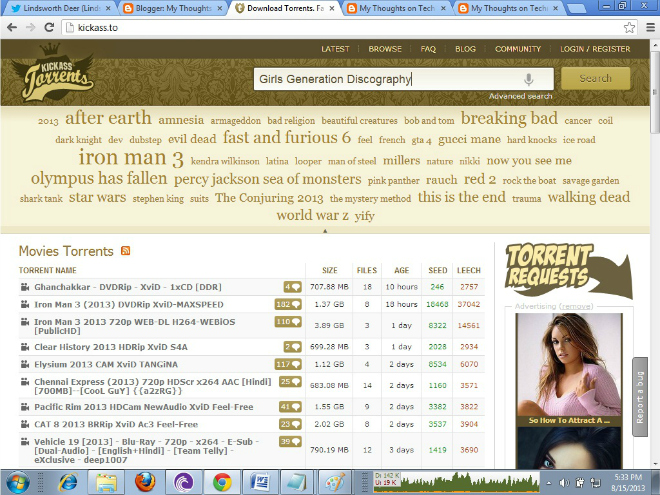Click the Search button

click(596, 78)
